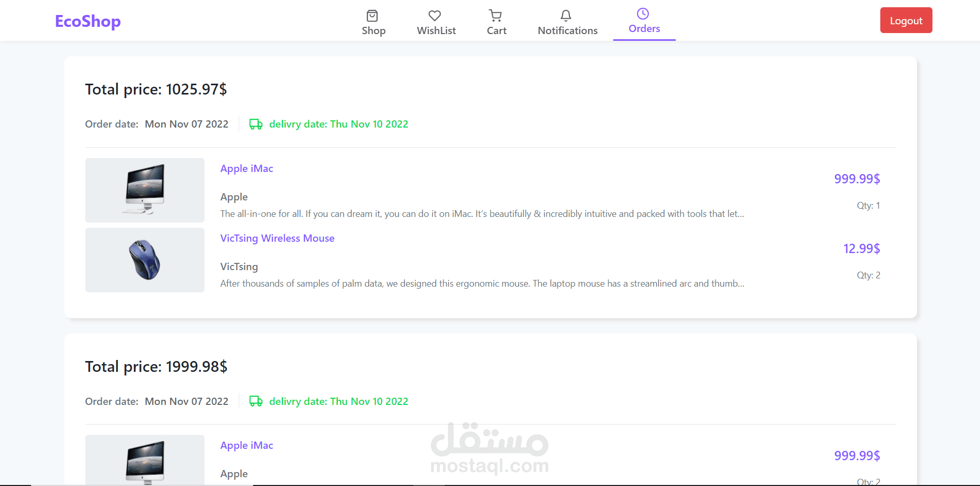Click the Notifications bell icon

tap(566, 15)
